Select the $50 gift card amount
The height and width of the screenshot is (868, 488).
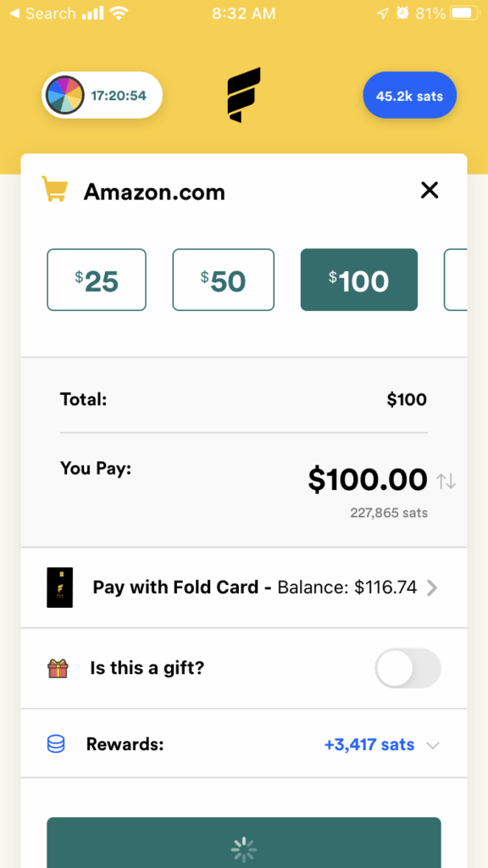[223, 280]
